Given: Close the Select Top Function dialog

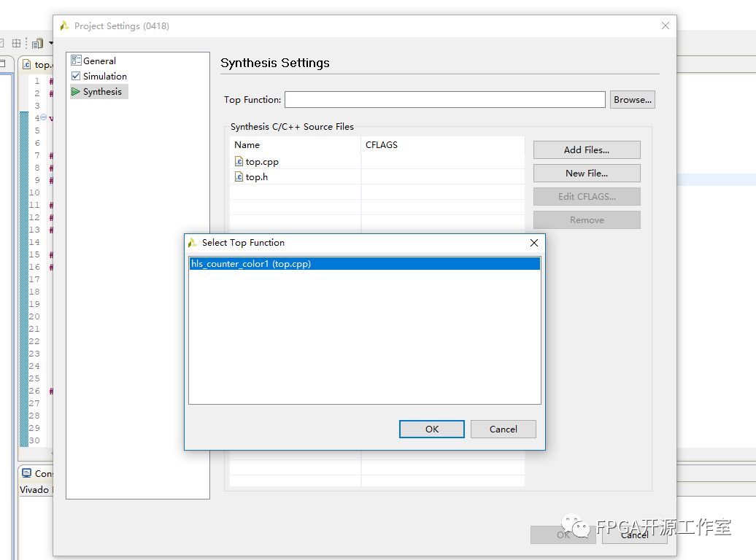Looking at the screenshot, I should (x=533, y=243).
